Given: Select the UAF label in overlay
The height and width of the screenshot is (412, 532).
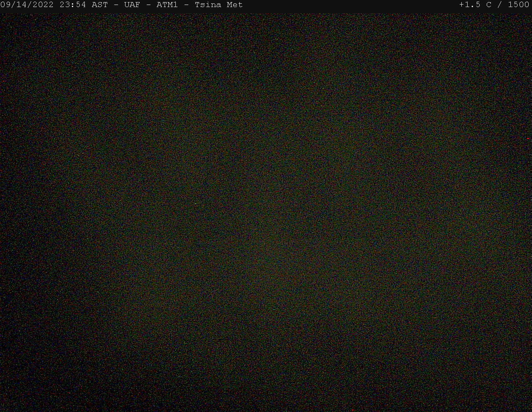Looking at the screenshot, I should click(132, 5).
